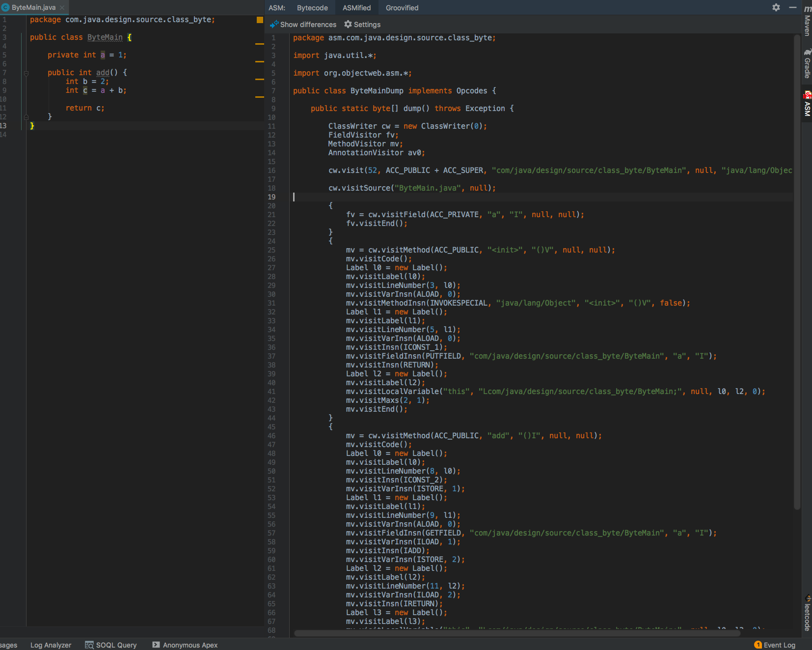This screenshot has width=812, height=650.
Task: Click the ByteMain.java file icon in tab
Action: tap(5, 7)
